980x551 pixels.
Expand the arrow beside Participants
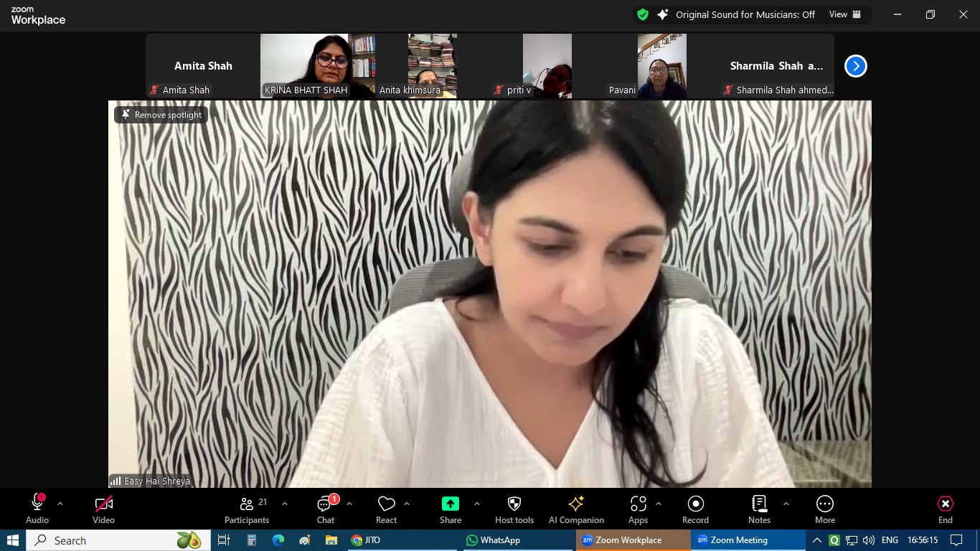(x=285, y=504)
